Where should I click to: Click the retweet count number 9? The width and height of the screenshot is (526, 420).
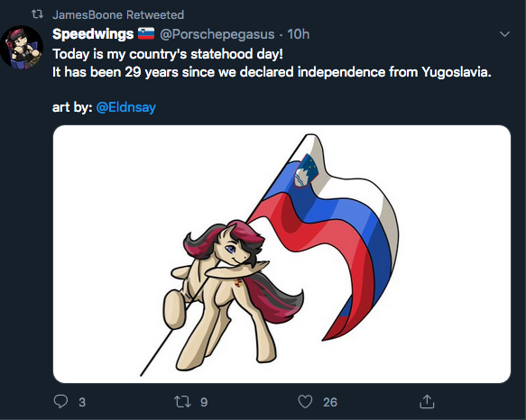pos(204,402)
